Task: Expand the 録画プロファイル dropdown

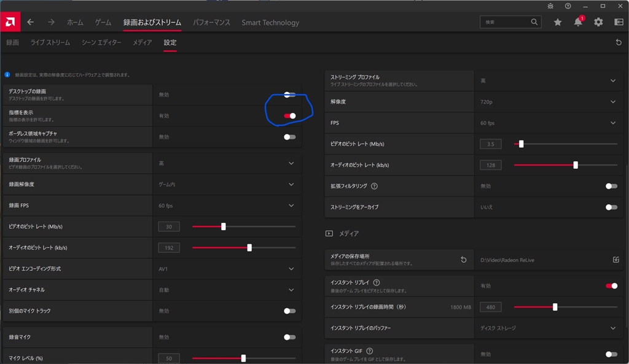Action: [291, 163]
